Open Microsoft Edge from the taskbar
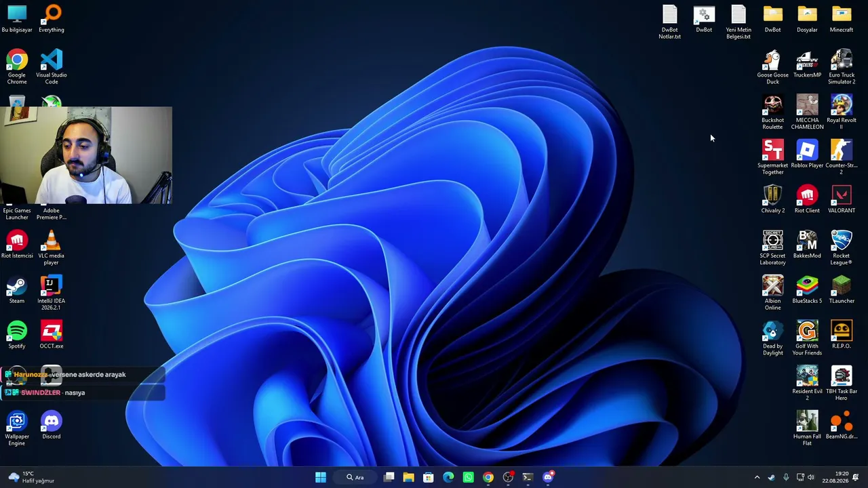This screenshot has width=868, height=488. point(448,477)
